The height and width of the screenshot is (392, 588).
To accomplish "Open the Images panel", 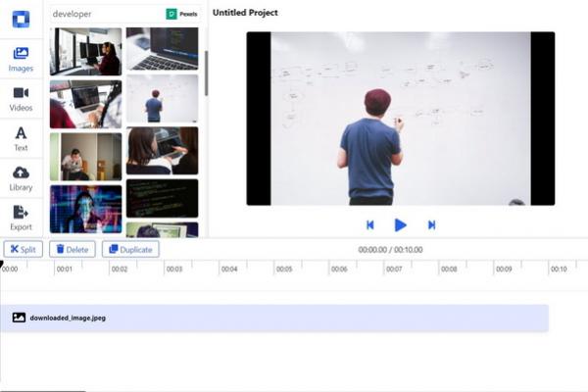I will tap(21, 59).
